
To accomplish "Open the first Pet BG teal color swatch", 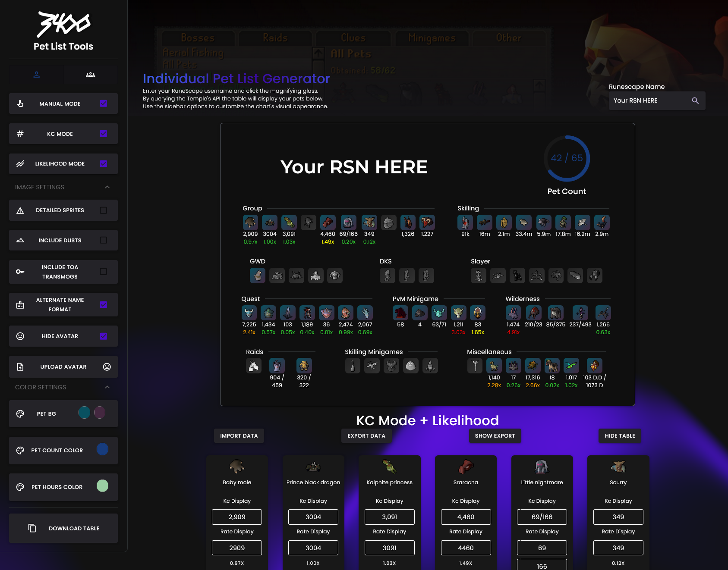I will (85, 413).
